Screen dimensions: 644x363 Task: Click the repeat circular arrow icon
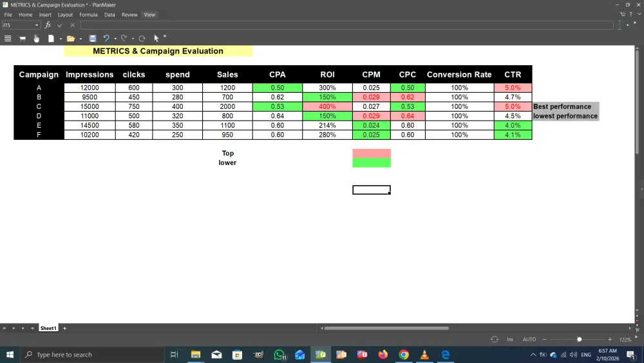click(142, 39)
